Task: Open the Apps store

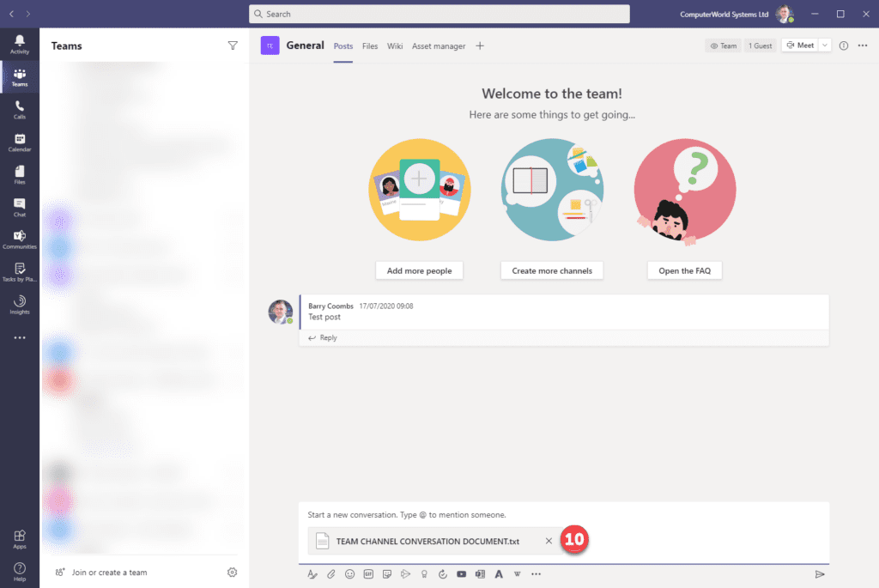Action: pyautogui.click(x=20, y=539)
